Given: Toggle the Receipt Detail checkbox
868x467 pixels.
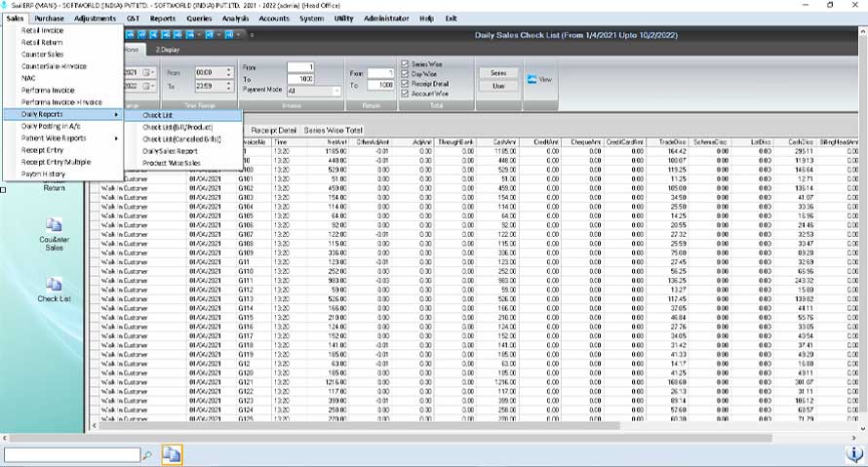Looking at the screenshot, I should (405, 82).
